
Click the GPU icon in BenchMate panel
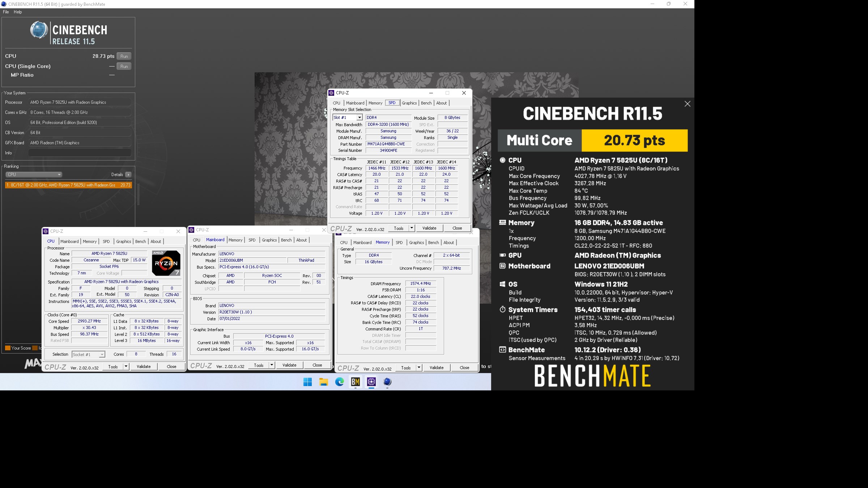[502, 255]
